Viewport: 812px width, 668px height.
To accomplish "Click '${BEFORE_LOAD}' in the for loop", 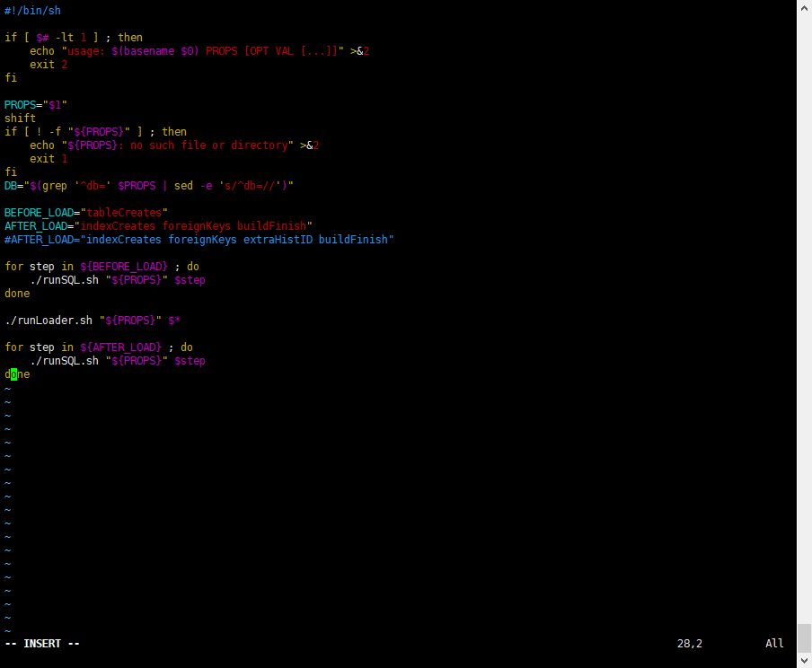I will [124, 266].
